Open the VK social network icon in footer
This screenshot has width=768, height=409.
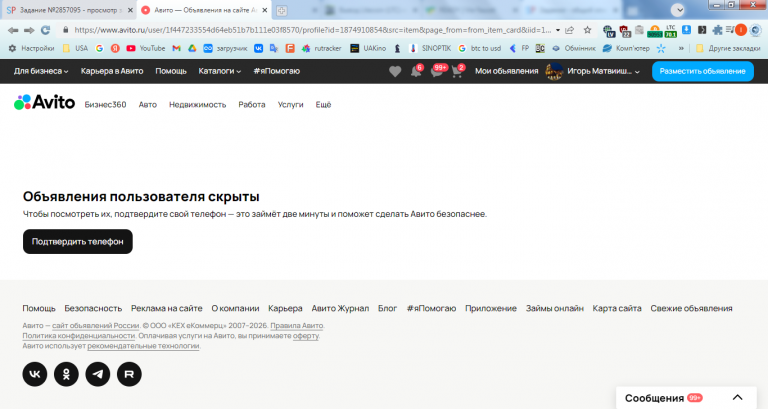click(x=35, y=374)
